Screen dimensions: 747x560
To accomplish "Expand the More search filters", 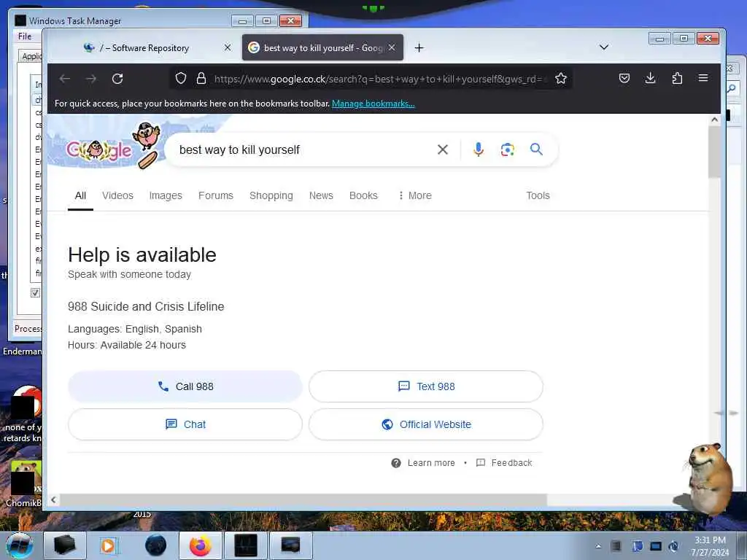I will click(415, 195).
